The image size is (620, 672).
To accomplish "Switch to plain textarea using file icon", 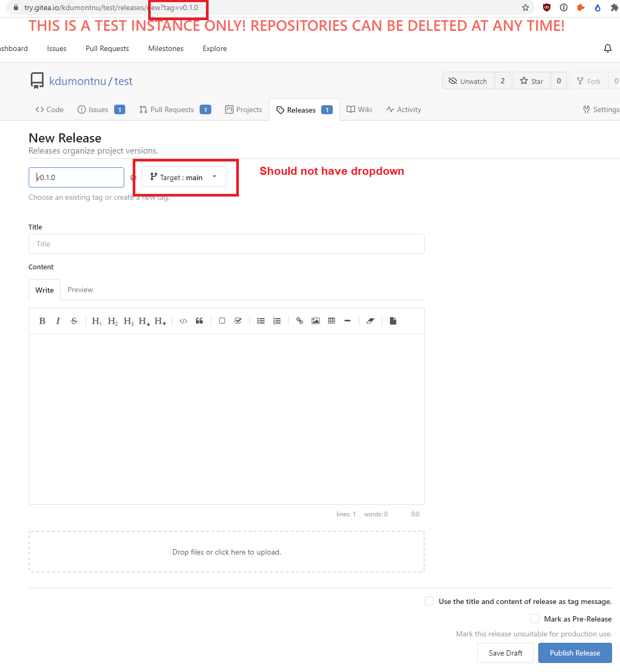I will point(393,321).
